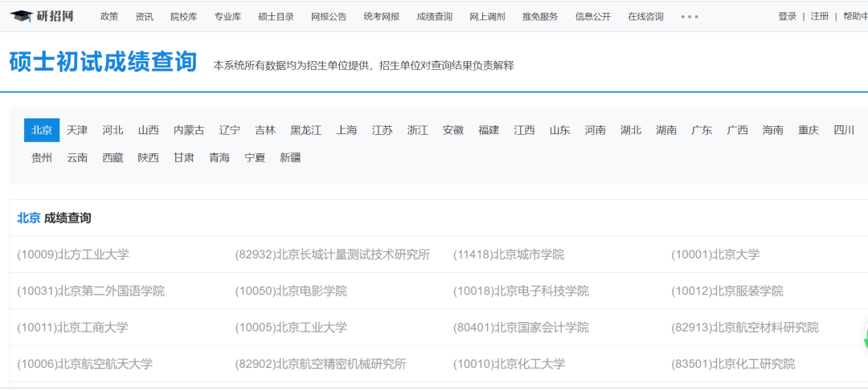Viewport: 868px width, 391px height.
Task: Open the 政策 menu item
Action: (109, 17)
